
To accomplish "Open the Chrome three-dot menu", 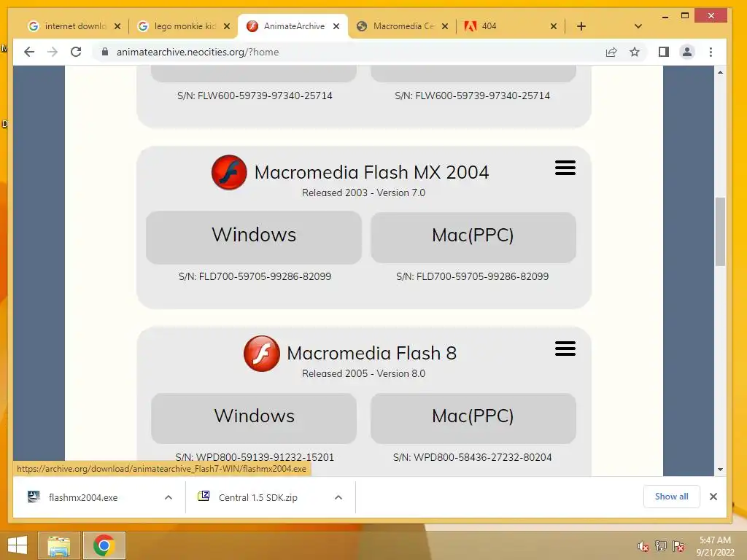I will tap(711, 52).
